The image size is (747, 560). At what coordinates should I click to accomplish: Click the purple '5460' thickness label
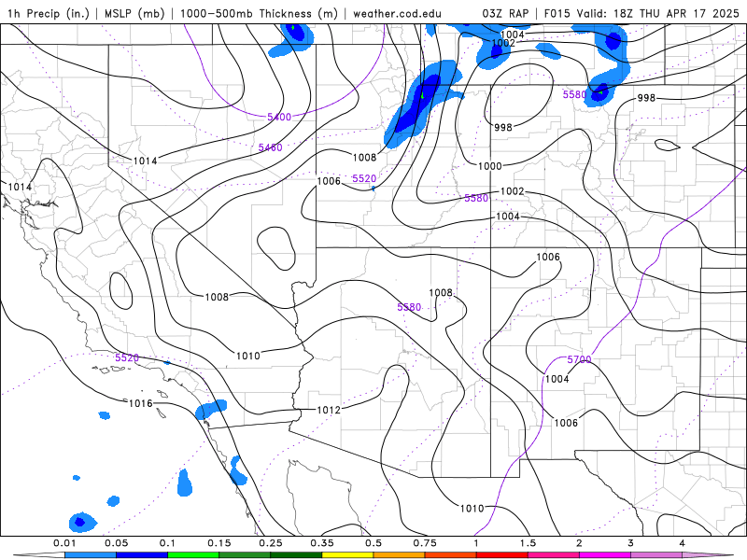click(x=270, y=147)
